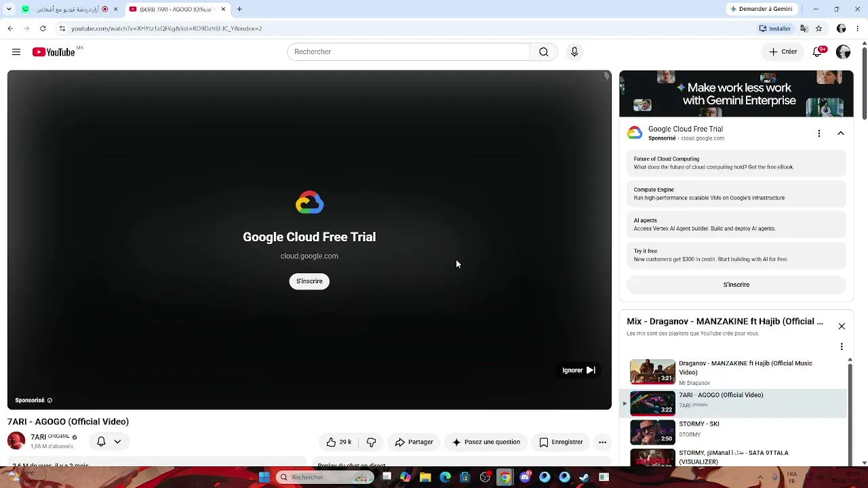Image resolution: width=868 pixels, height=488 pixels.
Task: Open the Créer menu button
Action: pos(783,52)
